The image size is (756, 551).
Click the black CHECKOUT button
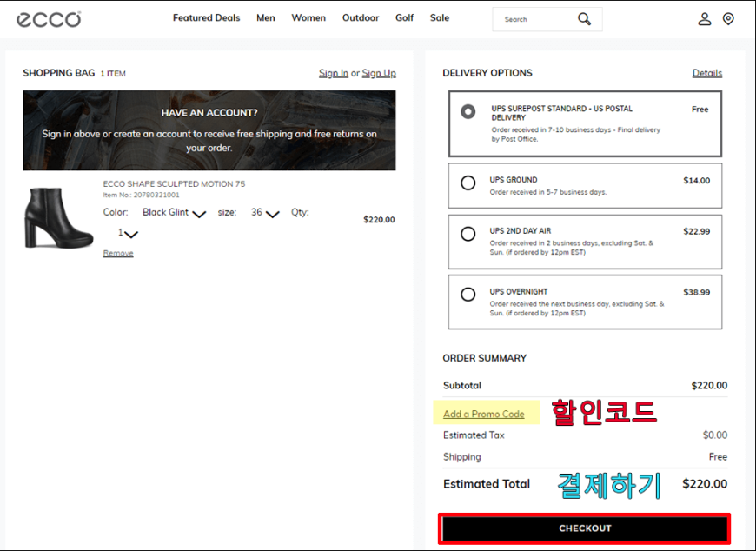(x=585, y=528)
